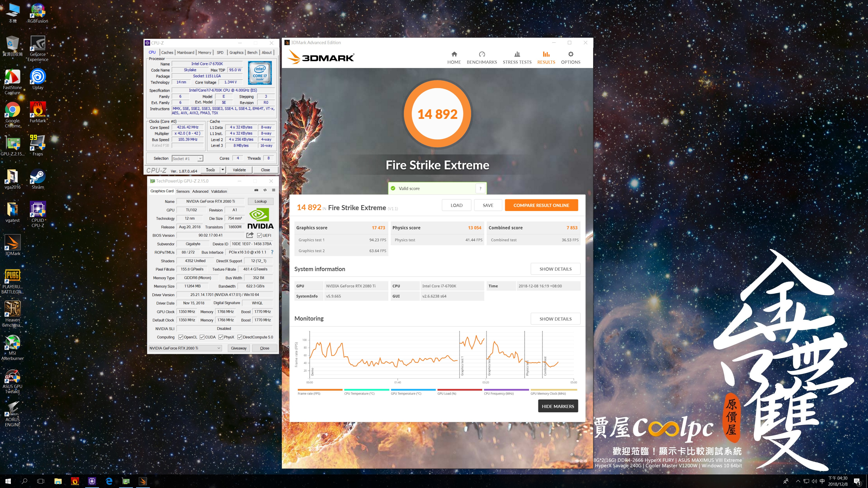
Task: Click COMPARE RESULT ONLINE button
Action: [541, 205]
